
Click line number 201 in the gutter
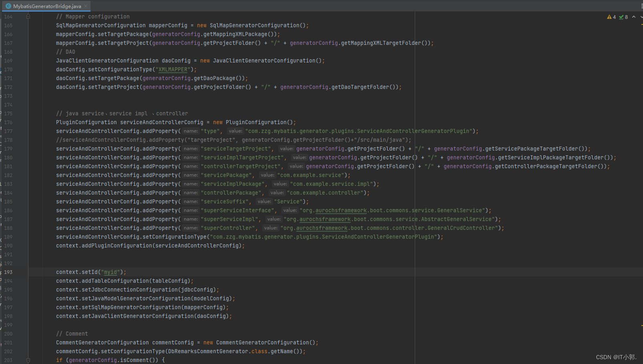pos(8,342)
